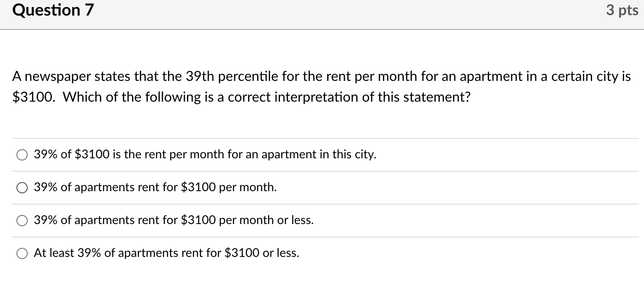Choose "39% of apartments rent for $3100 per month"
The image size is (644, 282).
21,188
